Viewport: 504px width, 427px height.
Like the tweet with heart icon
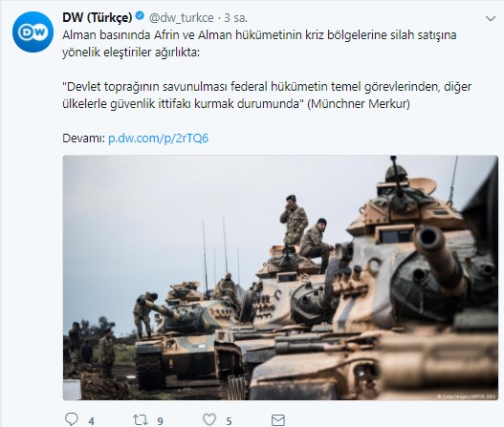pos(209,419)
